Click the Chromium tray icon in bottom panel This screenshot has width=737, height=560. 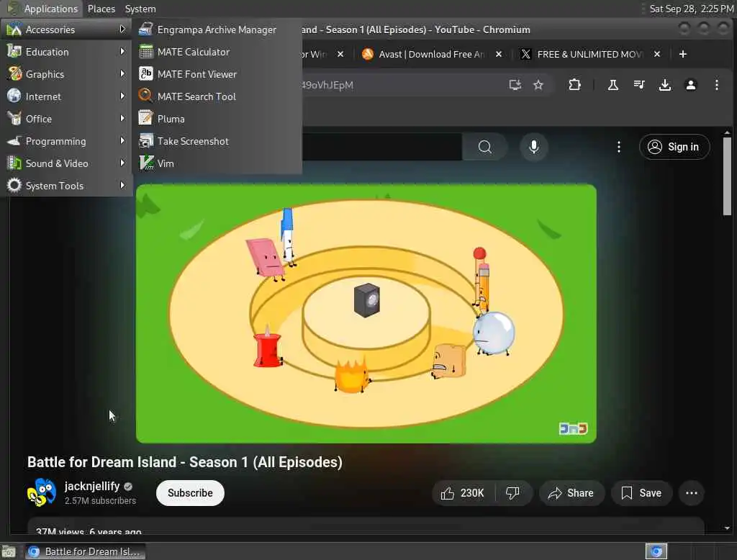click(x=656, y=551)
